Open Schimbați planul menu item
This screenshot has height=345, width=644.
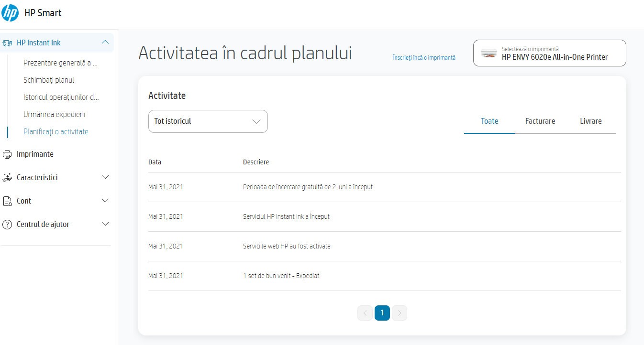(x=49, y=80)
